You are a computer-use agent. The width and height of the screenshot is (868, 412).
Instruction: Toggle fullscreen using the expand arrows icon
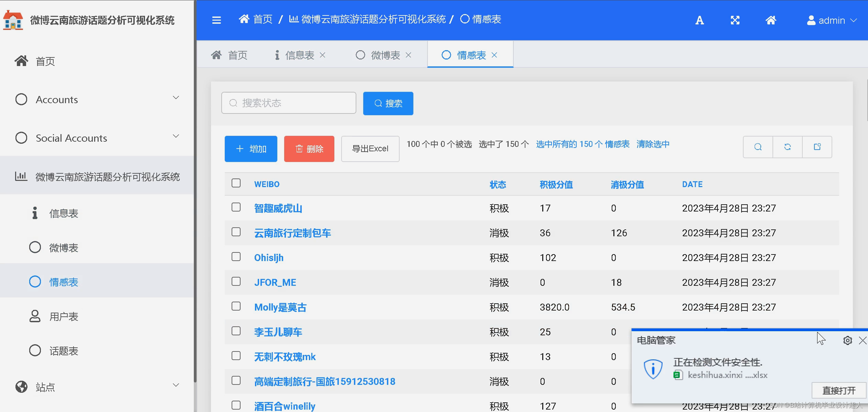[735, 20]
